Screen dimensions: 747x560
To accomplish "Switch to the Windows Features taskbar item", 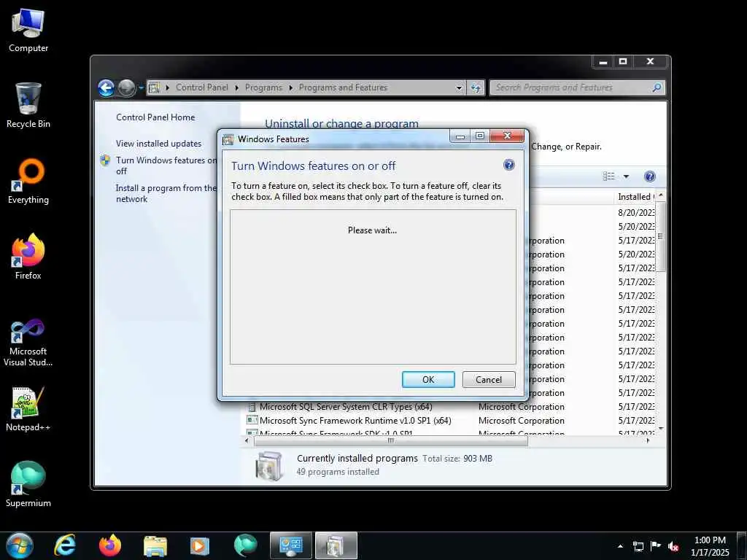I will 336,545.
